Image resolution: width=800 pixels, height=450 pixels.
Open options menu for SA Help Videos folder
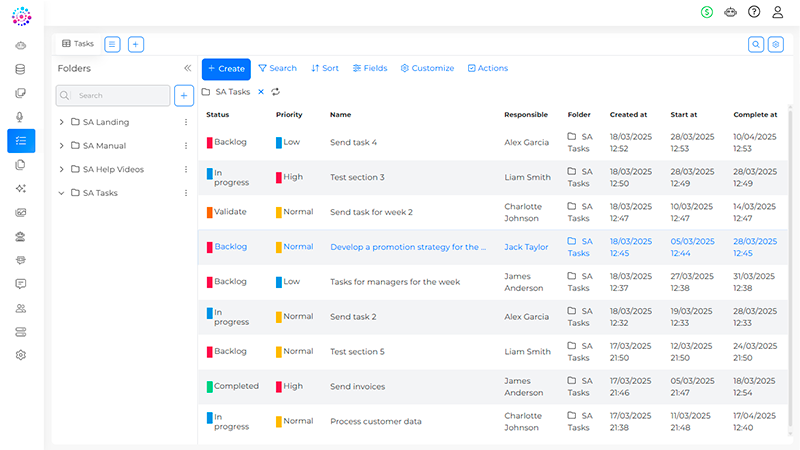[186, 169]
